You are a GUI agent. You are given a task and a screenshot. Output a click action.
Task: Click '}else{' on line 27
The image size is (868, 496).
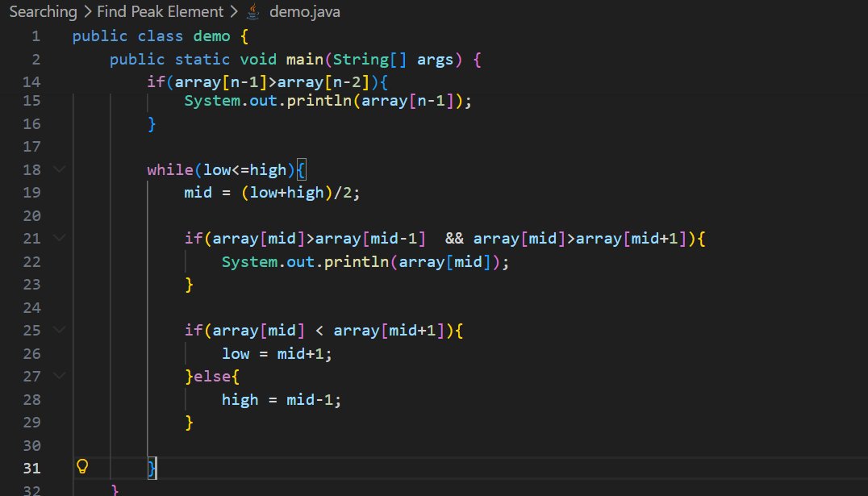point(212,377)
